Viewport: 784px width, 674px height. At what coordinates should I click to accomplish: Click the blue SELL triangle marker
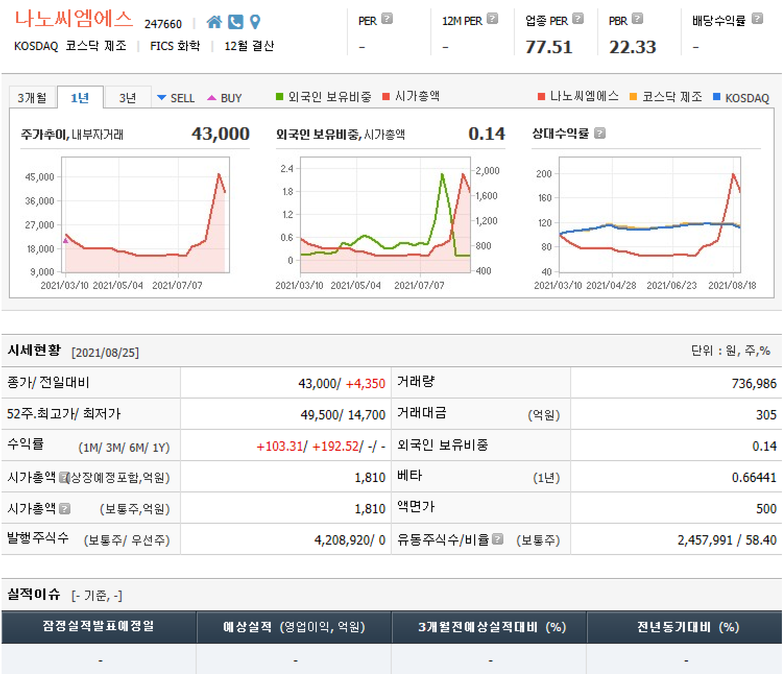tap(162, 98)
